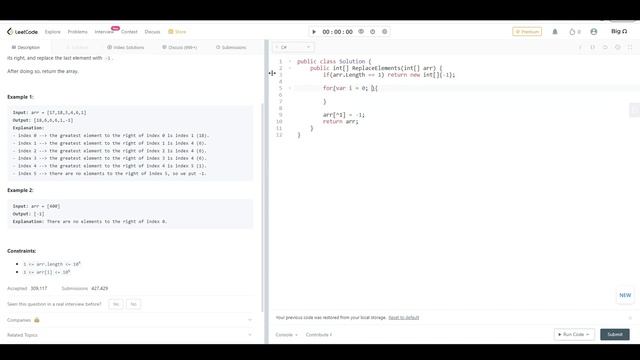
Task: Open the C# language dropdown
Action: tap(293, 47)
